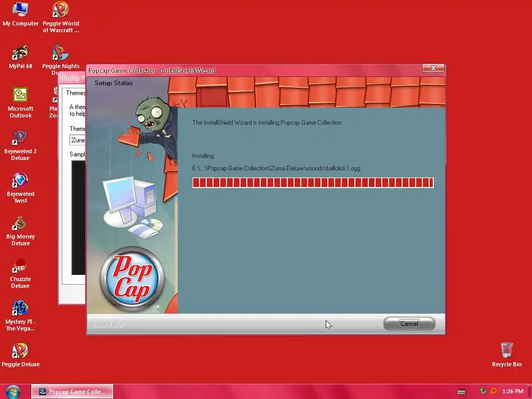Viewport: 532px width, 399px height.
Task: Open the Zune theme dropdown in Display Properties
Action: point(78,140)
